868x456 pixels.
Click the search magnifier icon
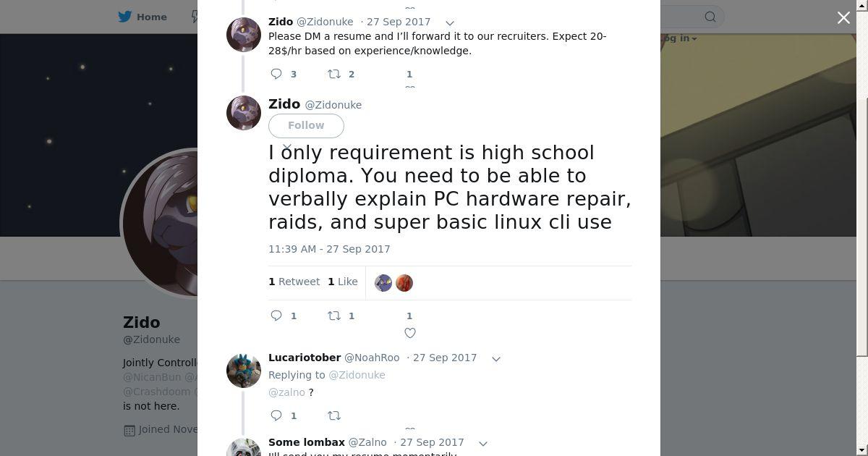[x=710, y=17]
